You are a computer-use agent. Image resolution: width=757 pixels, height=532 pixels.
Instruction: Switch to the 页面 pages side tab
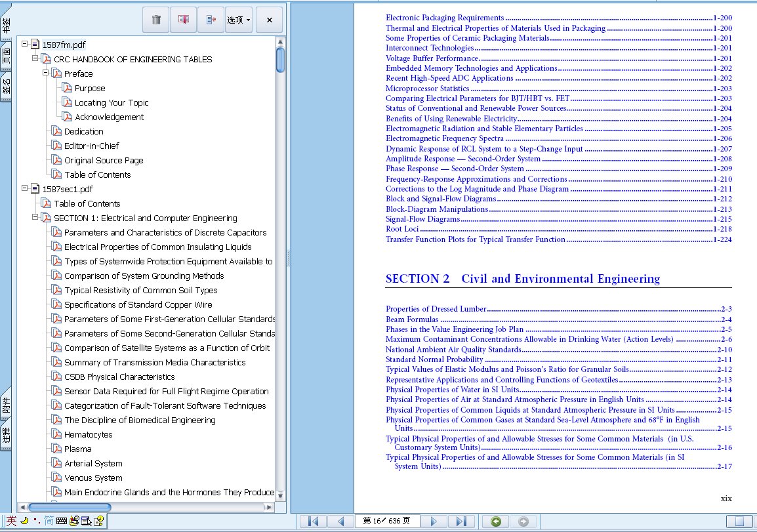point(6,57)
